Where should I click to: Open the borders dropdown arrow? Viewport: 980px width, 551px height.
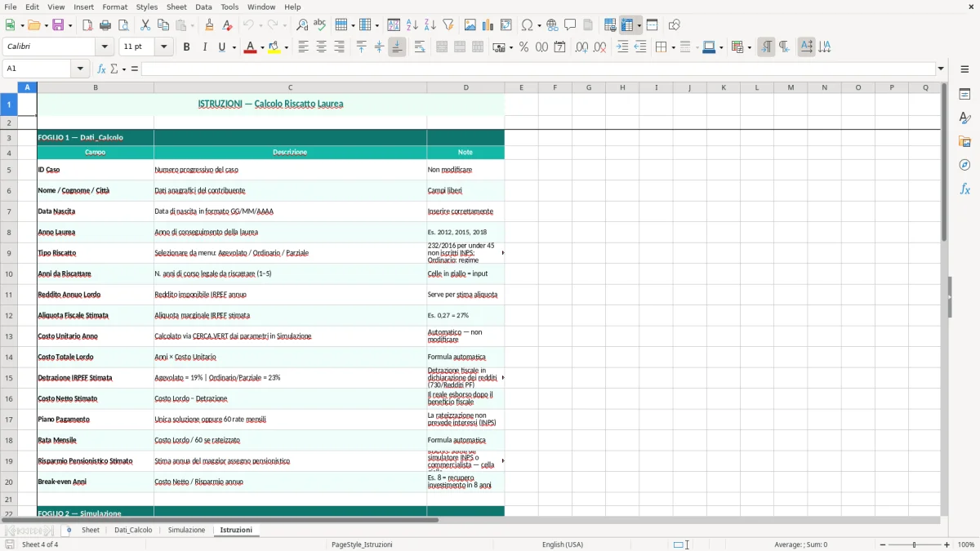672,47
